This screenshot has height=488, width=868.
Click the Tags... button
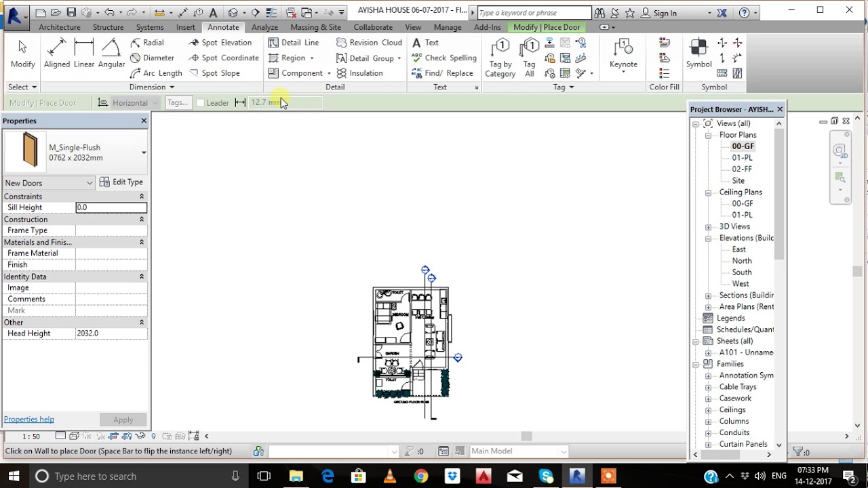click(178, 103)
